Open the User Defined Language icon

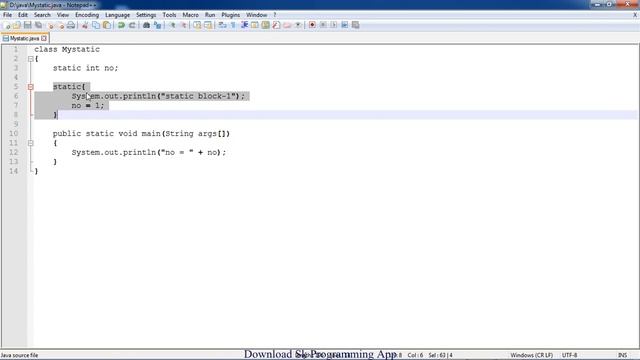click(x=255, y=25)
